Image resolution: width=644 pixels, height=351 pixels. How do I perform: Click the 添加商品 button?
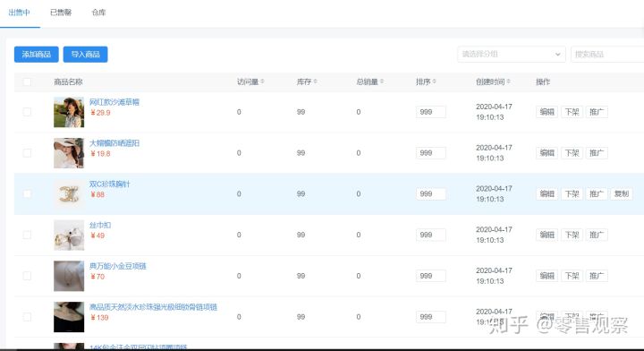tap(36, 55)
